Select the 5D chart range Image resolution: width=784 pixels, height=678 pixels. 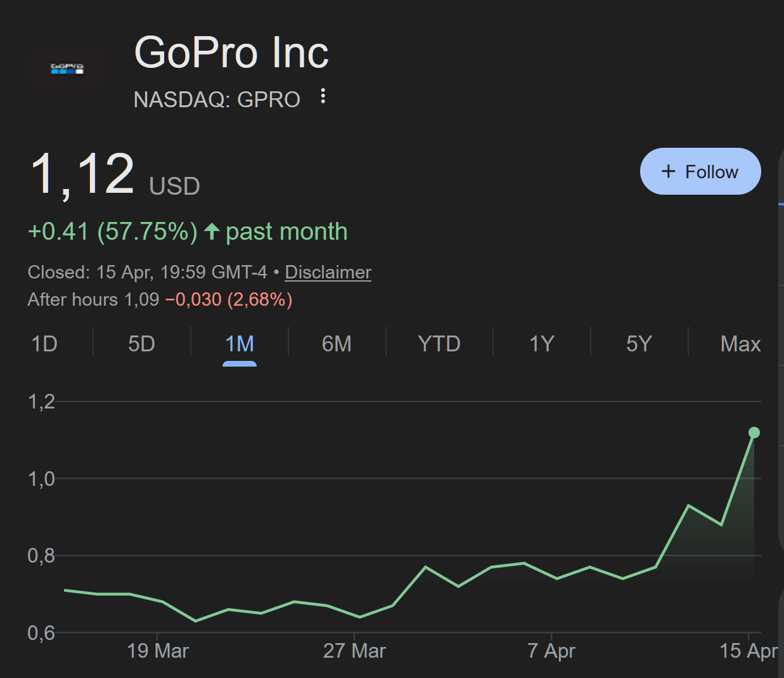pyautogui.click(x=141, y=344)
